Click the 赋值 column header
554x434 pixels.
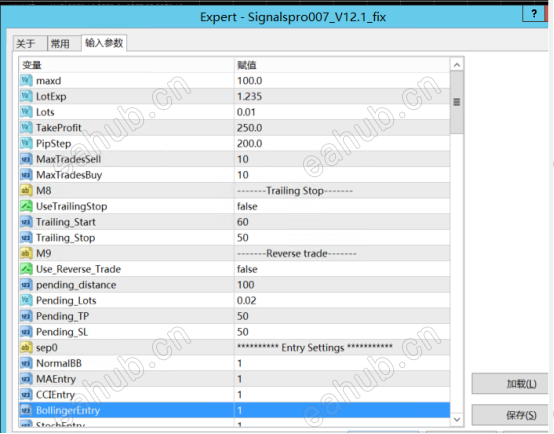coord(342,65)
